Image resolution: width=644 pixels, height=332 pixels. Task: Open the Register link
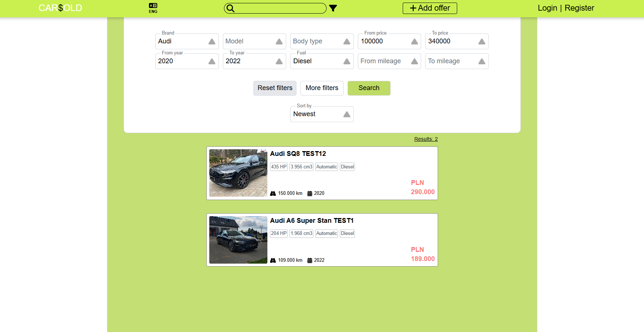pos(579,8)
